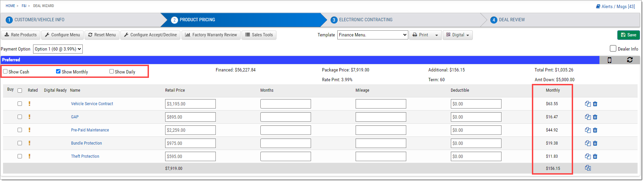
Task: Go to Deal Review step
Action: coord(508,20)
